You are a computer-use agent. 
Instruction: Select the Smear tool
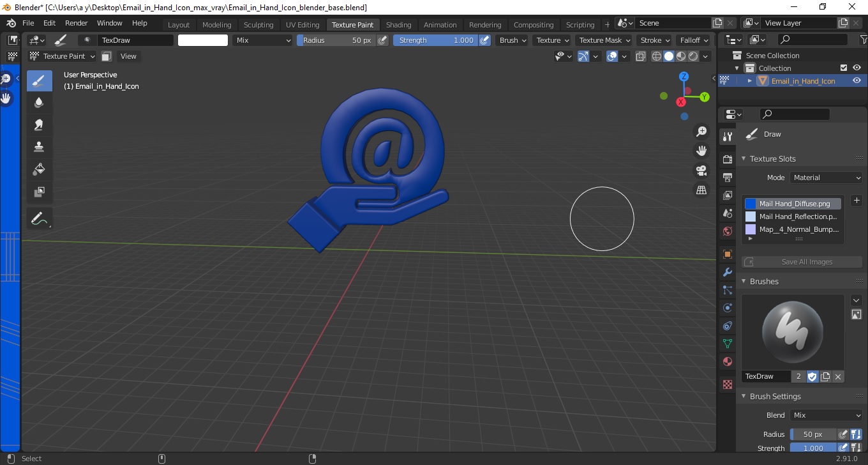point(39,125)
